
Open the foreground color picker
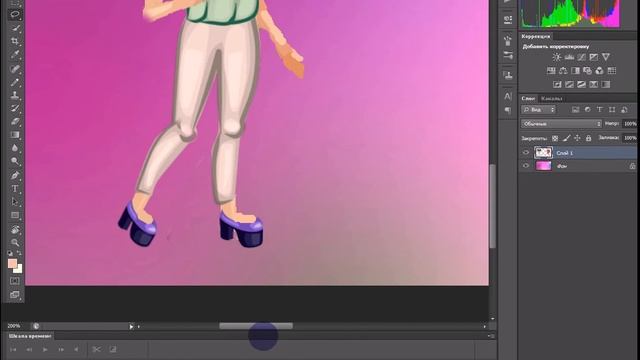12,263
